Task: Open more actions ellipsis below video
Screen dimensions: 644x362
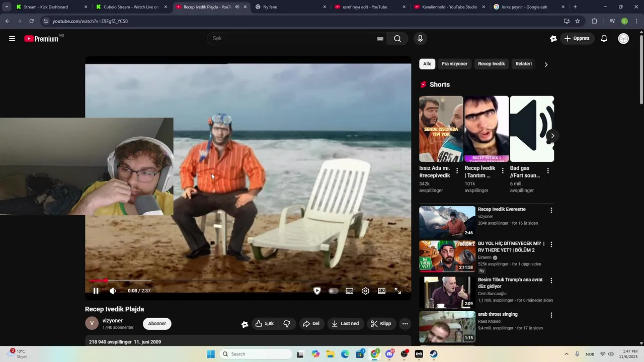Action: coord(405,324)
